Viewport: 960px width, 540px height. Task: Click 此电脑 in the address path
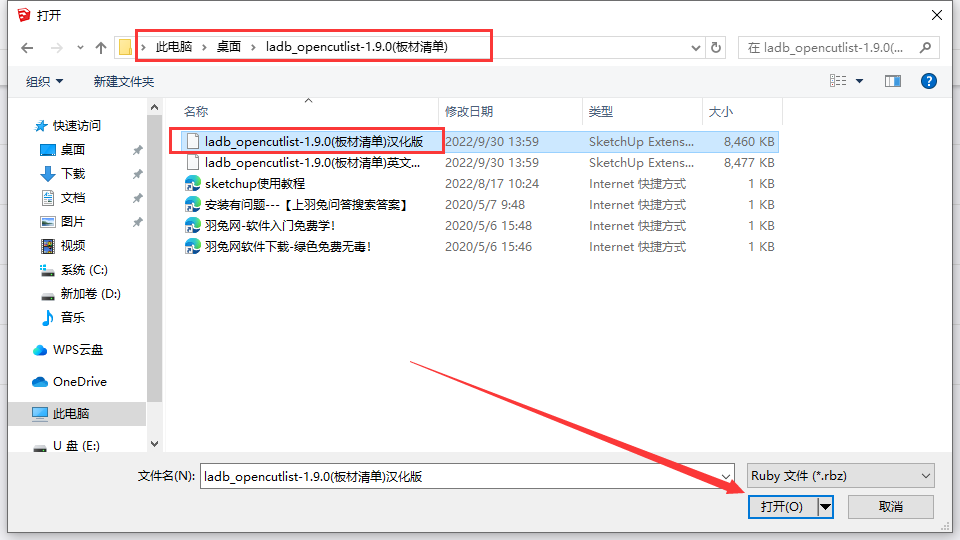[174, 47]
